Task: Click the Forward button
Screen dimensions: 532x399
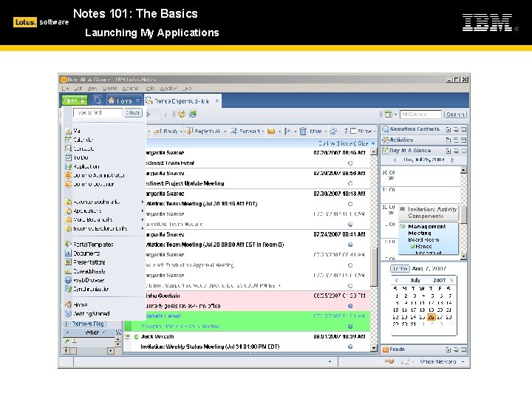Action: [x=245, y=131]
